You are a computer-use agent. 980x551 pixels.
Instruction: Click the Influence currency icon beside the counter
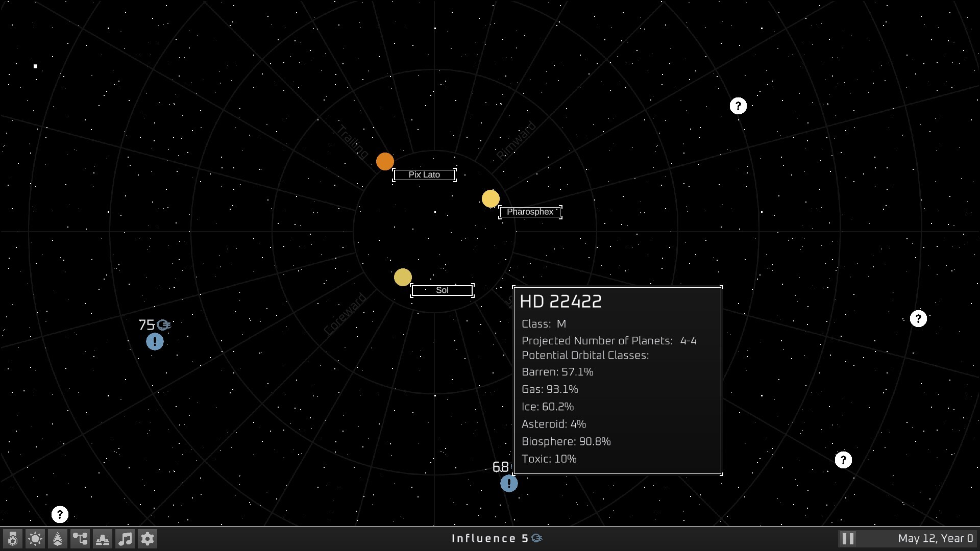(537, 538)
